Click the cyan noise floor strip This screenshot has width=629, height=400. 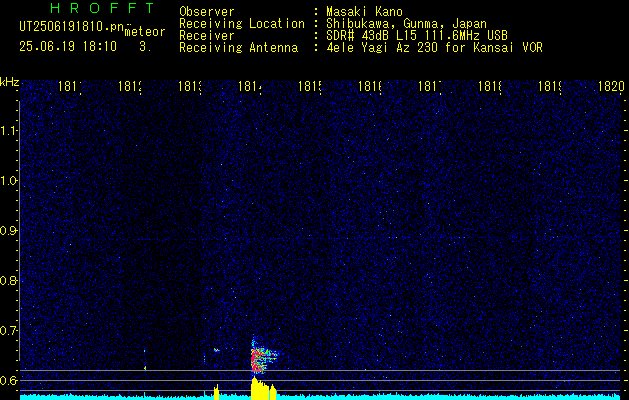(321, 397)
